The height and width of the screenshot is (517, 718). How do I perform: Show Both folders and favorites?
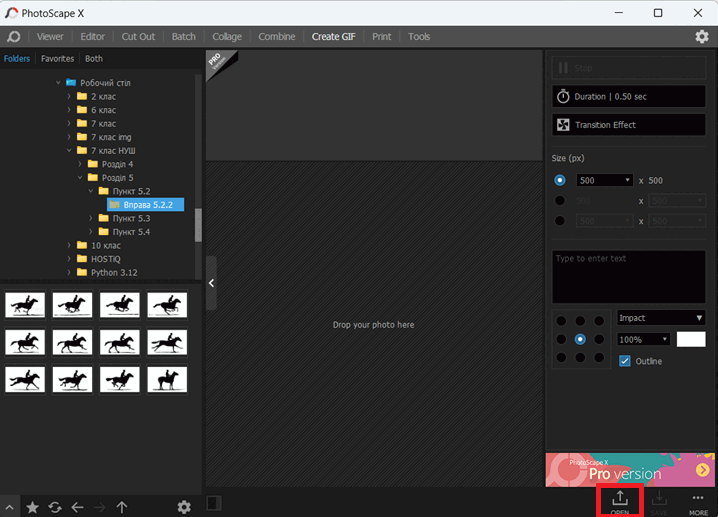(94, 59)
